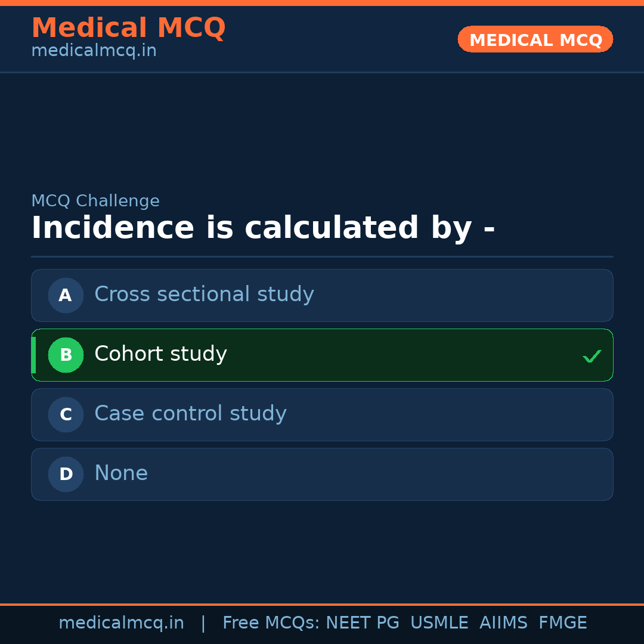644x644 pixels.
Task: Click the orange divider line above footer
Action: 322,603
